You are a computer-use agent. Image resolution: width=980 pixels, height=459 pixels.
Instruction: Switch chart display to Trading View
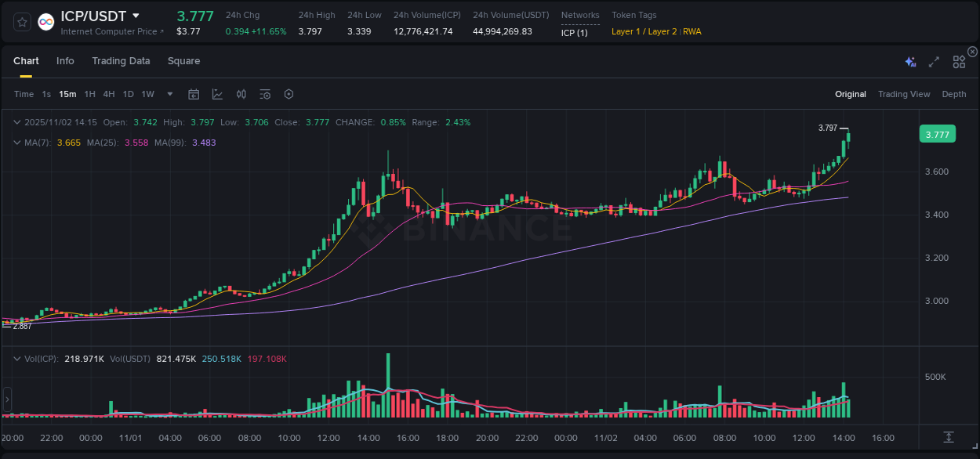pos(904,94)
